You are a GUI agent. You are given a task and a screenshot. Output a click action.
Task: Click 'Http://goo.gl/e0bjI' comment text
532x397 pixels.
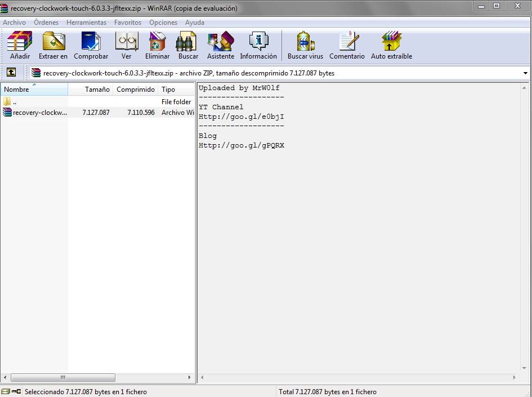[242, 117]
